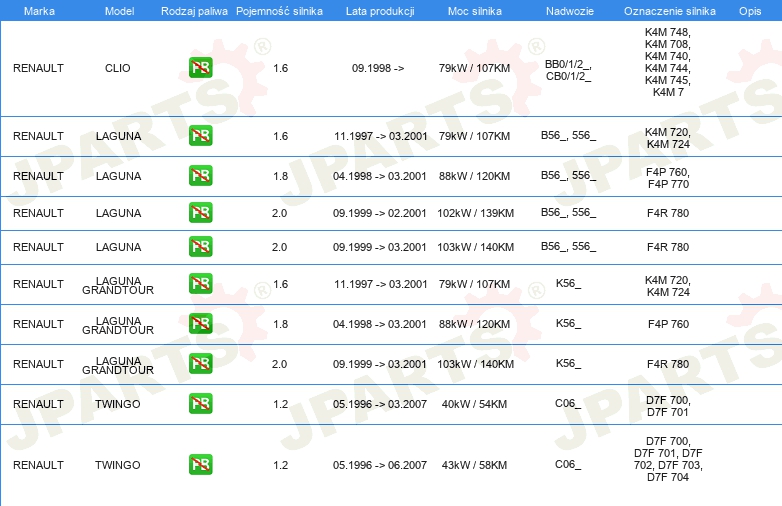Select the Opis column header

pyautogui.click(x=749, y=10)
